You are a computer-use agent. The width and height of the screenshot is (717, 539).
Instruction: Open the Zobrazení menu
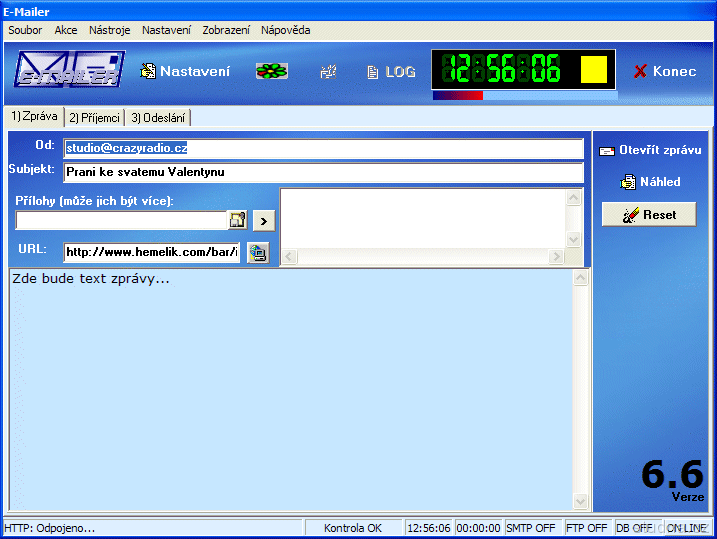pos(226,30)
